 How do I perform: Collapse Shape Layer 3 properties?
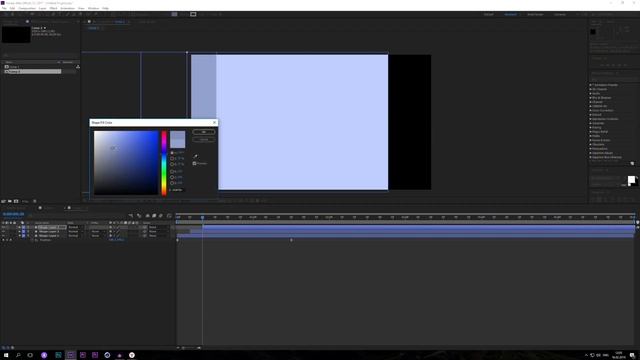pos(19,236)
